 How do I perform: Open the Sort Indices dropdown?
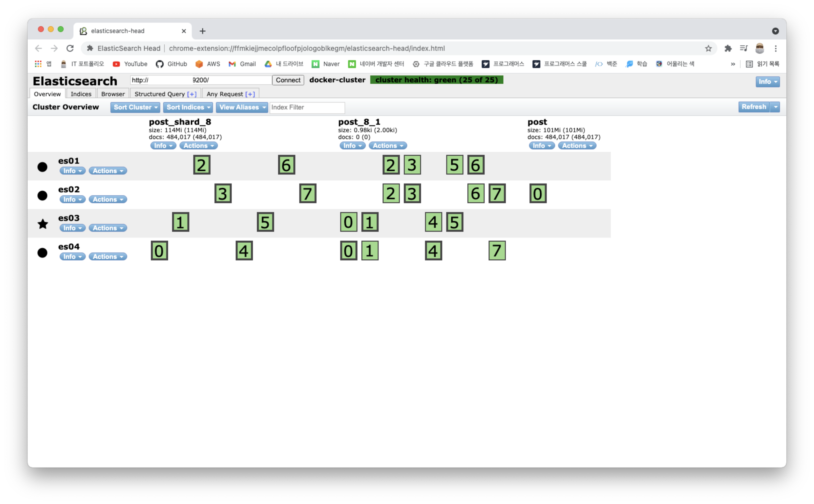[x=188, y=107]
